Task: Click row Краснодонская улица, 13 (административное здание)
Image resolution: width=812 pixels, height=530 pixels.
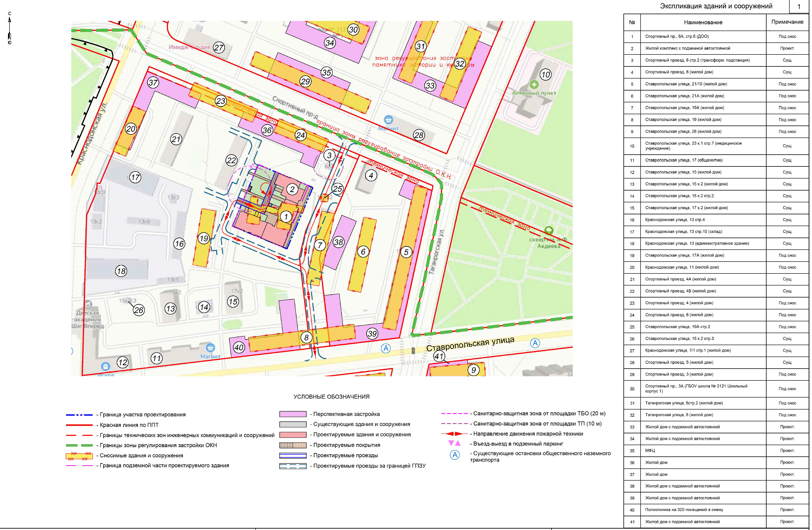Action: point(716,243)
